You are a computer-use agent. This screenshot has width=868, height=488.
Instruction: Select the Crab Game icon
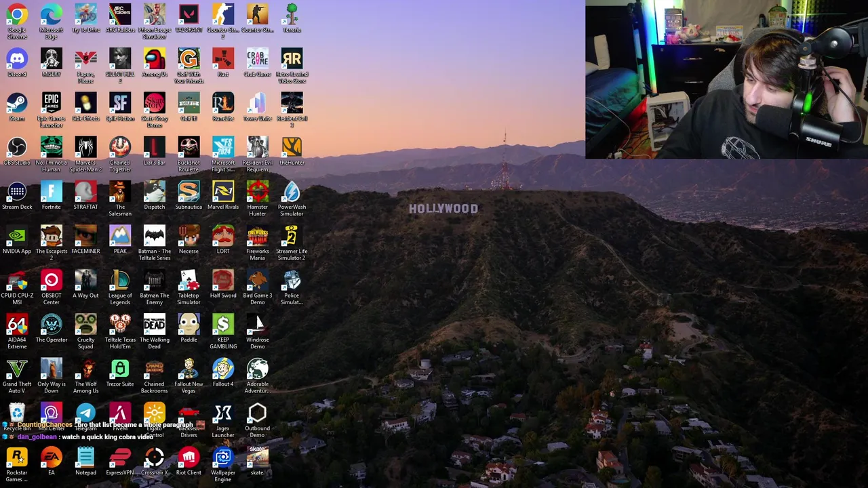258,58
